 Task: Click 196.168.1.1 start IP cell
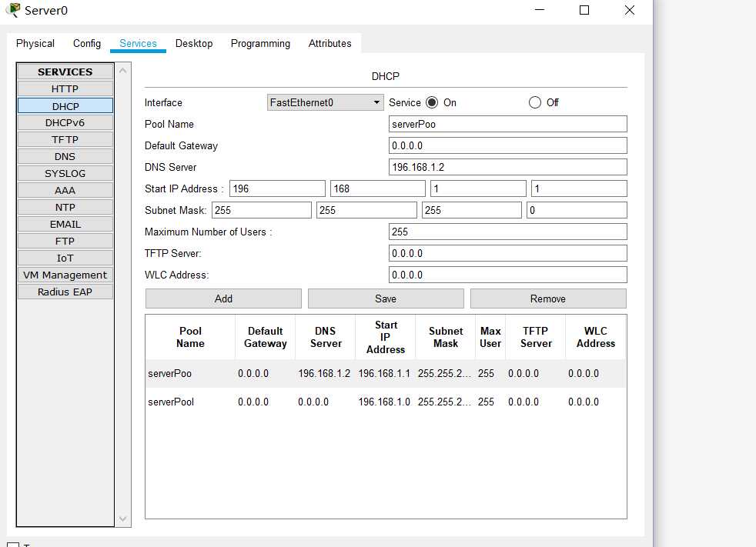pyautogui.click(x=384, y=373)
